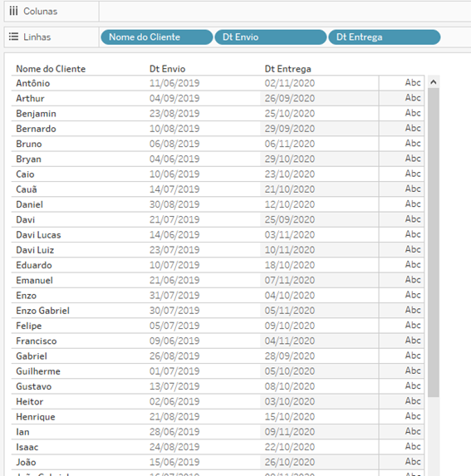
Task: Select the Dt Entrega pill
Action: point(385,37)
